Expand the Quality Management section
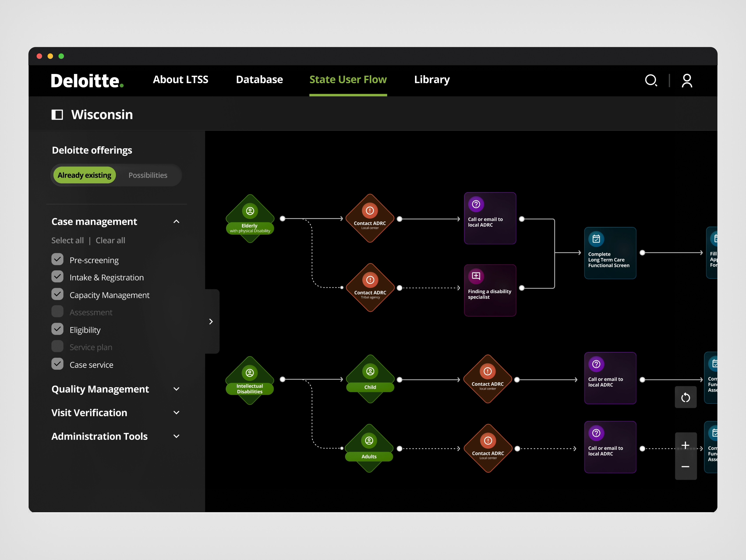 [x=176, y=389]
